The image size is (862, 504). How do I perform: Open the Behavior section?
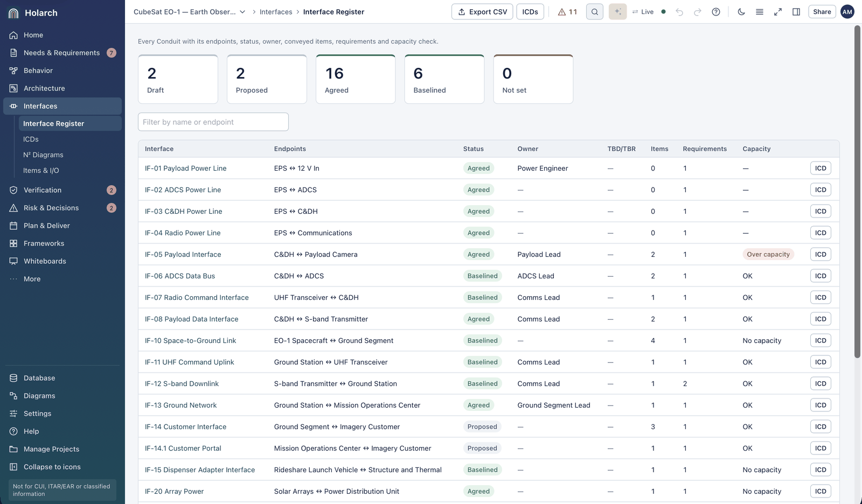coord(62,71)
